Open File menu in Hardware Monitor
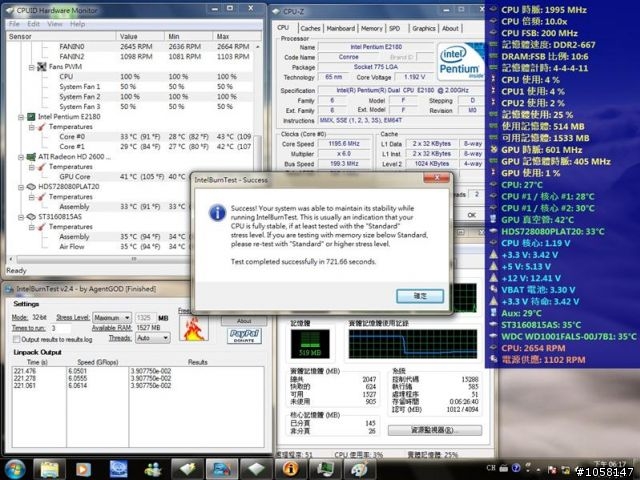The image size is (640, 480). pyautogui.click(x=14, y=24)
